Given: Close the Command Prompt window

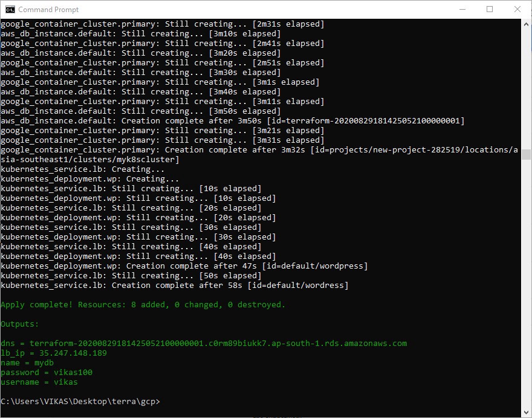Looking at the screenshot, I should (x=517, y=9).
